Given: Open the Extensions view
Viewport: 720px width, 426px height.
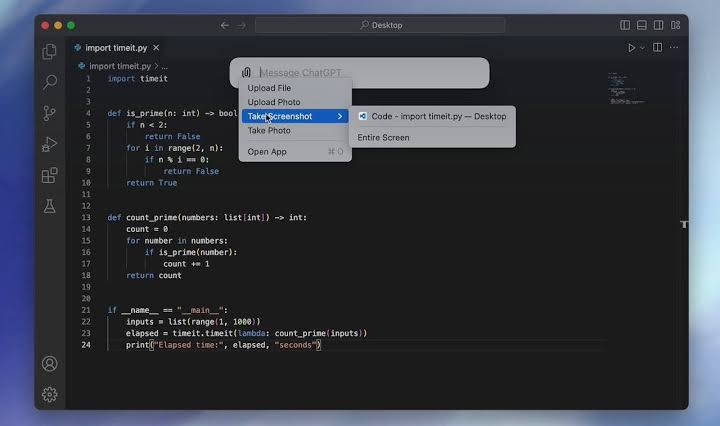Looking at the screenshot, I should [x=49, y=176].
